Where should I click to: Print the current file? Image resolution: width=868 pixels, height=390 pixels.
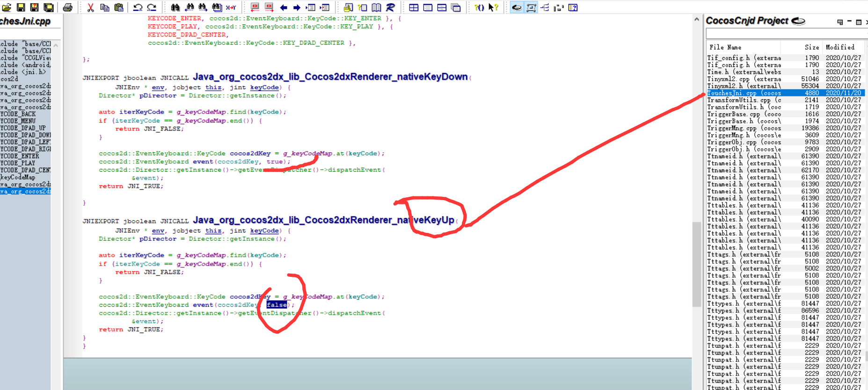pyautogui.click(x=68, y=7)
